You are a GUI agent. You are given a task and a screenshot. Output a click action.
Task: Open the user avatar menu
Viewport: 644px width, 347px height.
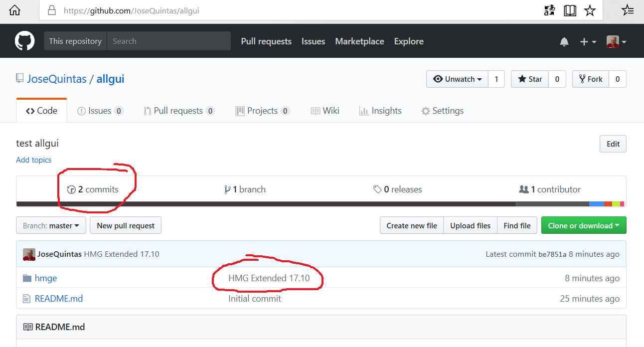tap(616, 42)
